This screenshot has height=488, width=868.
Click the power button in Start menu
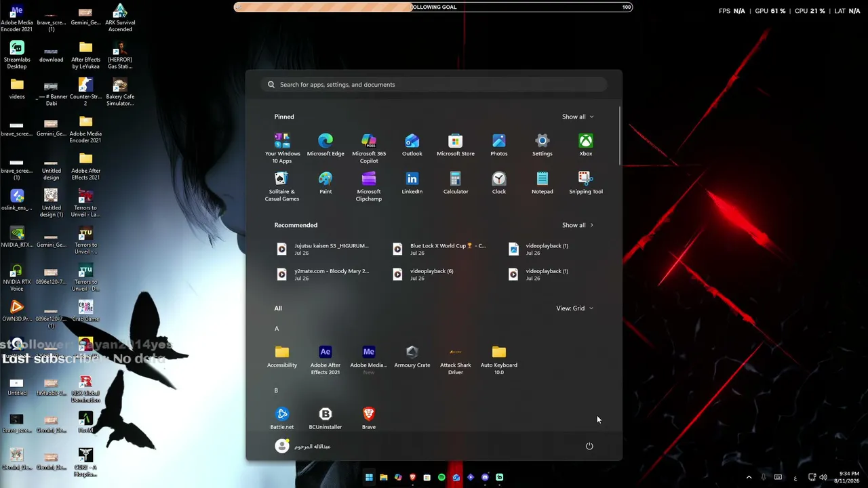[589, 446]
